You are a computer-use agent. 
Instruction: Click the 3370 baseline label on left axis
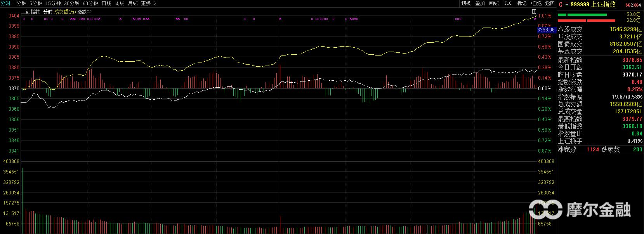[14, 88]
